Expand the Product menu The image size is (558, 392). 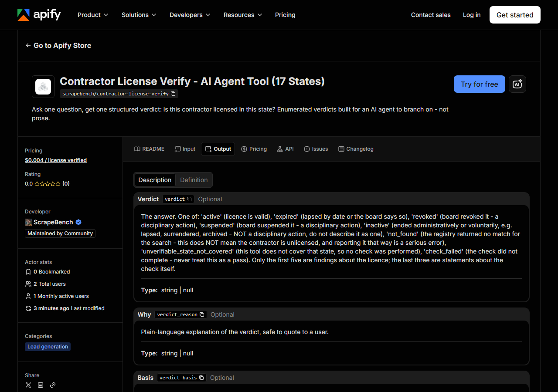pyautogui.click(x=93, y=15)
